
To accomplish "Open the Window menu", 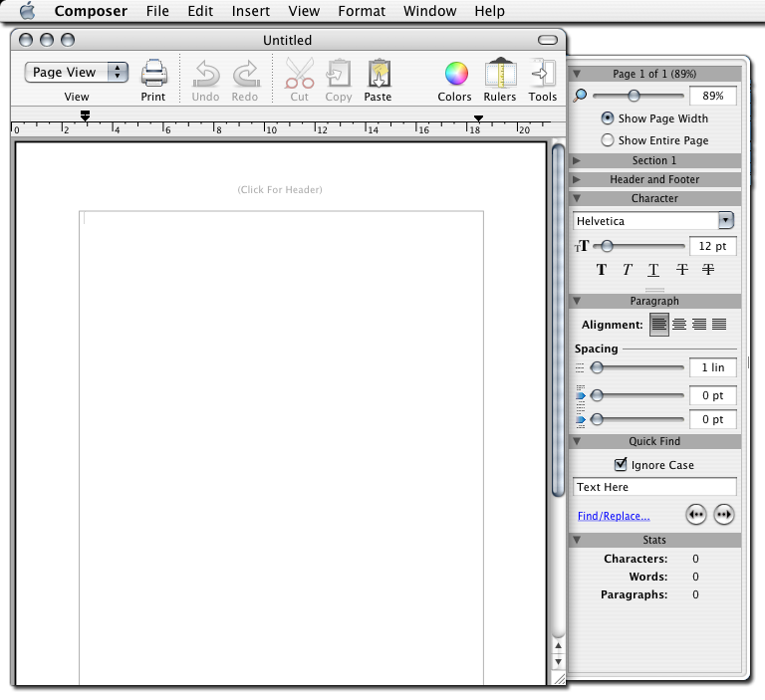I will 430,11.
